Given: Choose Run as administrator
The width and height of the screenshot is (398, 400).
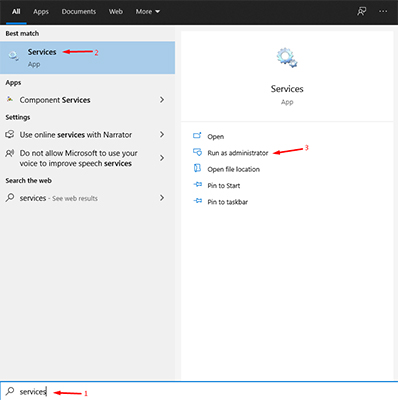Looking at the screenshot, I should point(238,153).
